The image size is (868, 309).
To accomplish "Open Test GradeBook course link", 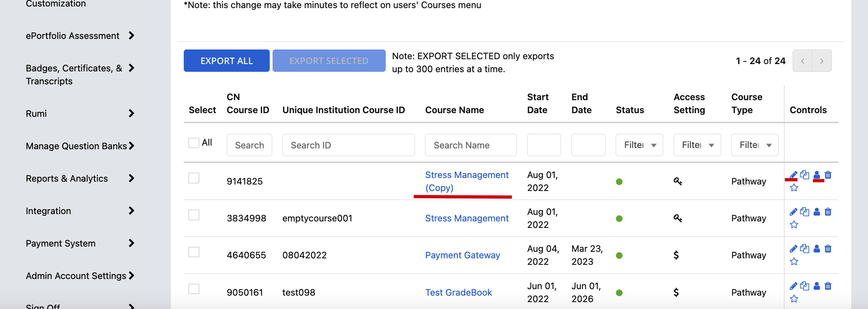I will point(458,292).
